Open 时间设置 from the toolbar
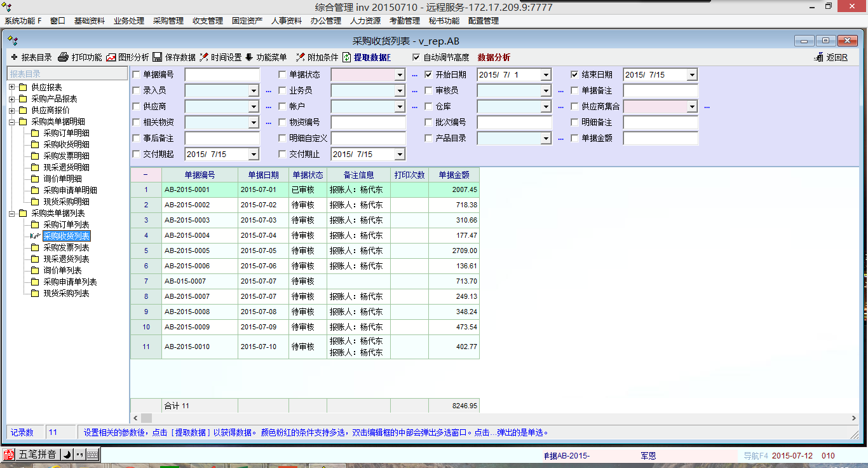Viewport: 868px width, 468px height. [x=204, y=57]
